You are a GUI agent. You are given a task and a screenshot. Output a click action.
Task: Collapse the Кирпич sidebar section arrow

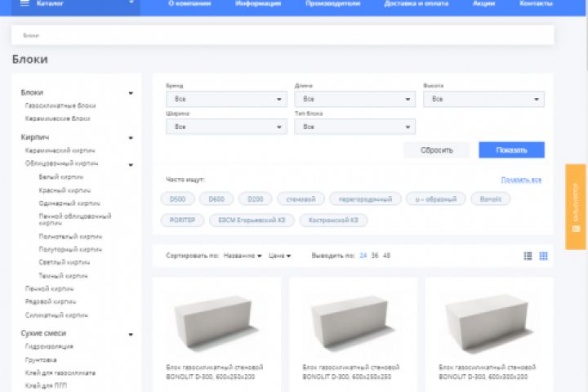131,138
